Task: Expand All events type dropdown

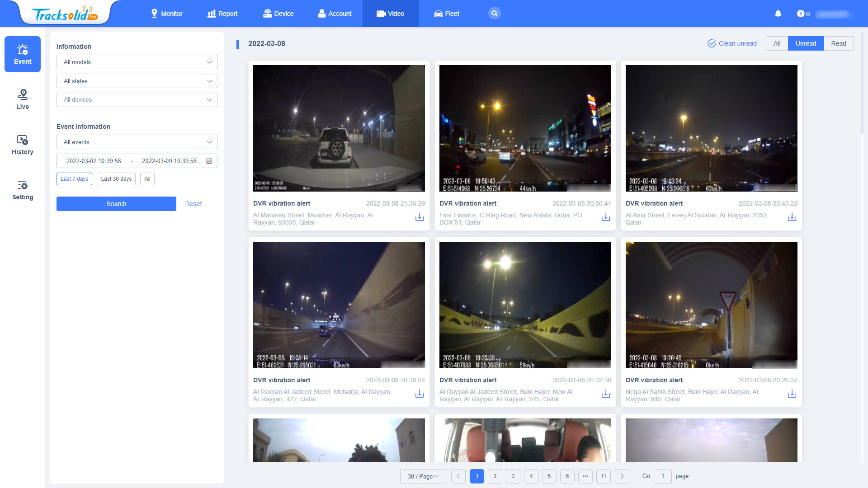Action: click(137, 142)
